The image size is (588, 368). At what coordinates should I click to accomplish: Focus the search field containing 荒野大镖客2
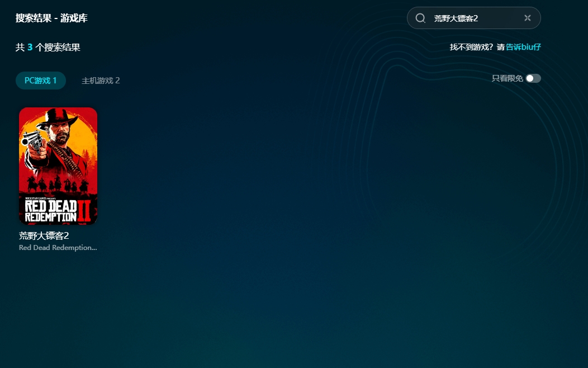click(x=473, y=18)
